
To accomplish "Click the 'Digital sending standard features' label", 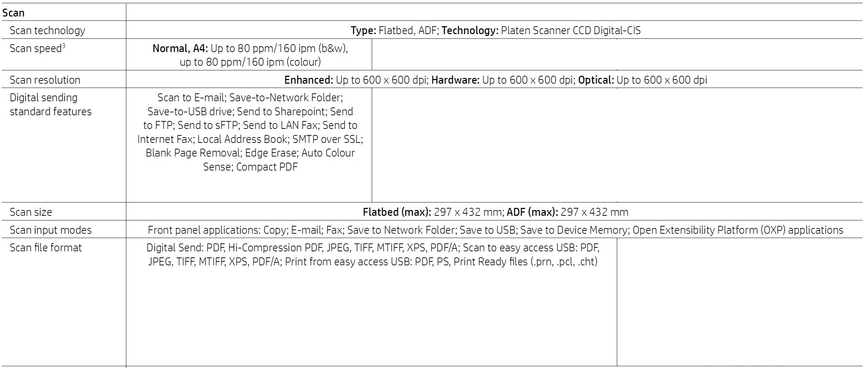I will [x=50, y=104].
